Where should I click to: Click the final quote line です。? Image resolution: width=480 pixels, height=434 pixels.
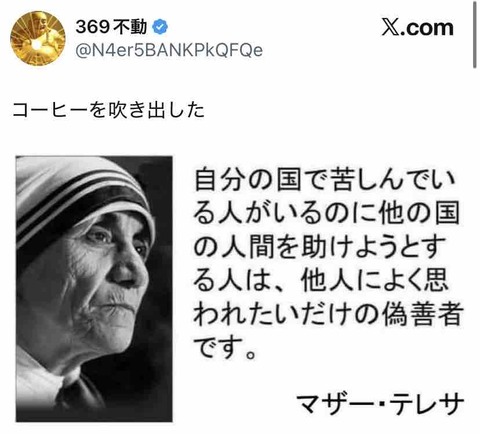[x=225, y=348]
